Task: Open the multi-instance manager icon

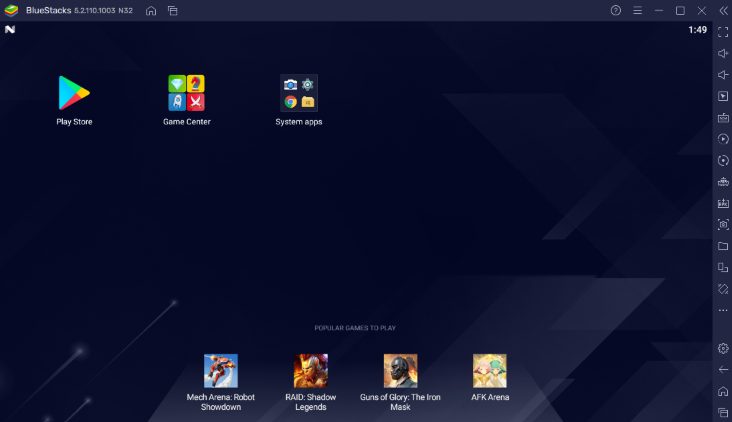Action: pyautogui.click(x=723, y=267)
